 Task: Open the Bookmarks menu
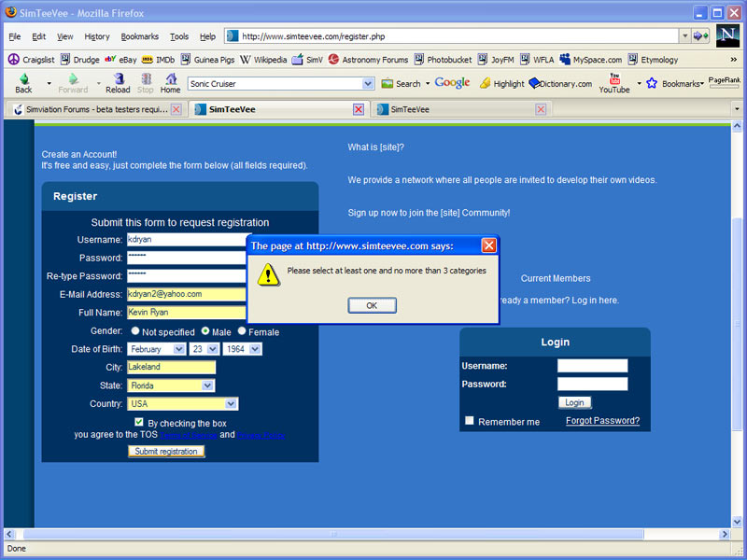139,36
